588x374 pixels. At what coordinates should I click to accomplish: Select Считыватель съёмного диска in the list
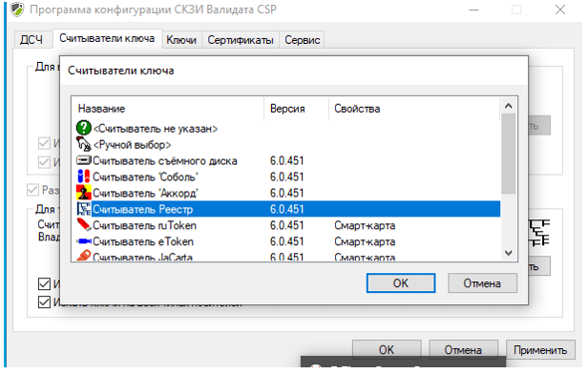tap(288, 161)
